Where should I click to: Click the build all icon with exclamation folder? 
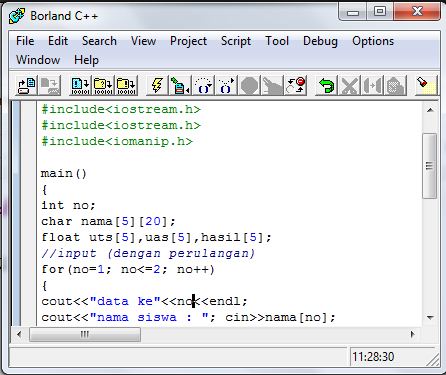pyautogui.click(x=126, y=86)
